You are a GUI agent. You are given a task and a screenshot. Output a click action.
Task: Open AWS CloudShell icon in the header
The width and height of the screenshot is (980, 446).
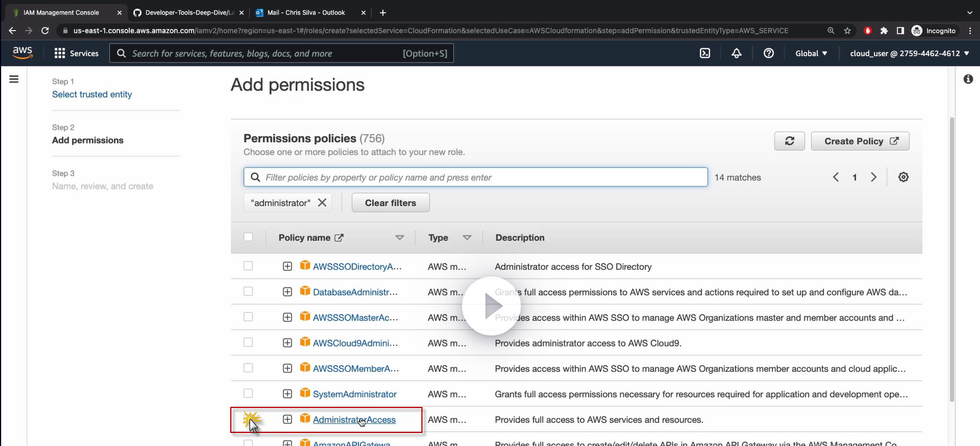click(705, 53)
